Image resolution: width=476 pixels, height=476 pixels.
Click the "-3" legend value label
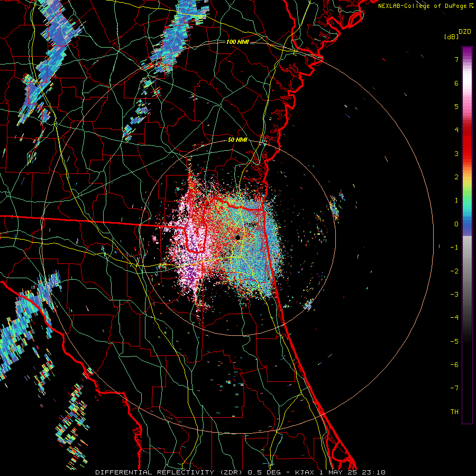[454, 294]
